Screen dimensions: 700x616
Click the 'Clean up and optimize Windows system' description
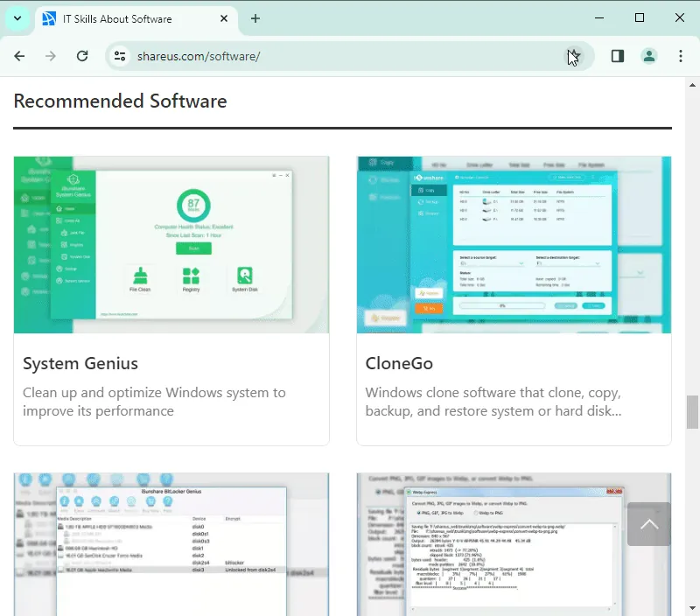pyautogui.click(x=155, y=402)
